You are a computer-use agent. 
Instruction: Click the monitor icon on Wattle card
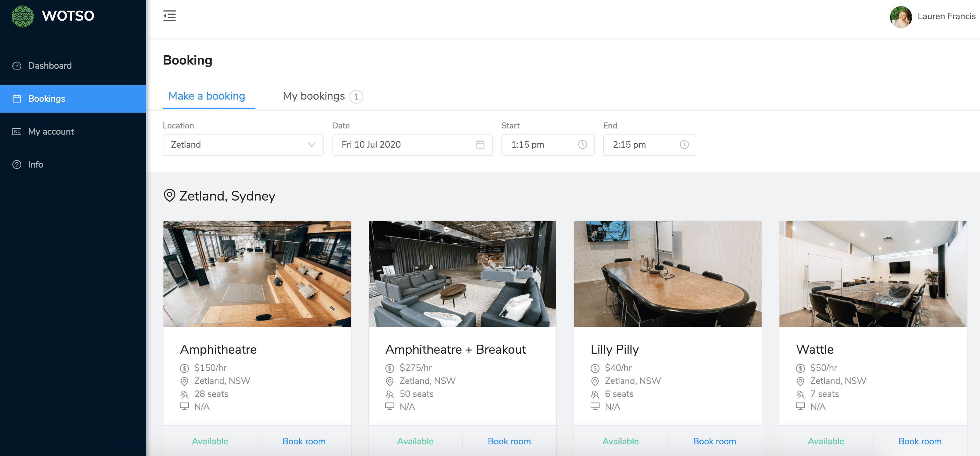click(x=800, y=407)
